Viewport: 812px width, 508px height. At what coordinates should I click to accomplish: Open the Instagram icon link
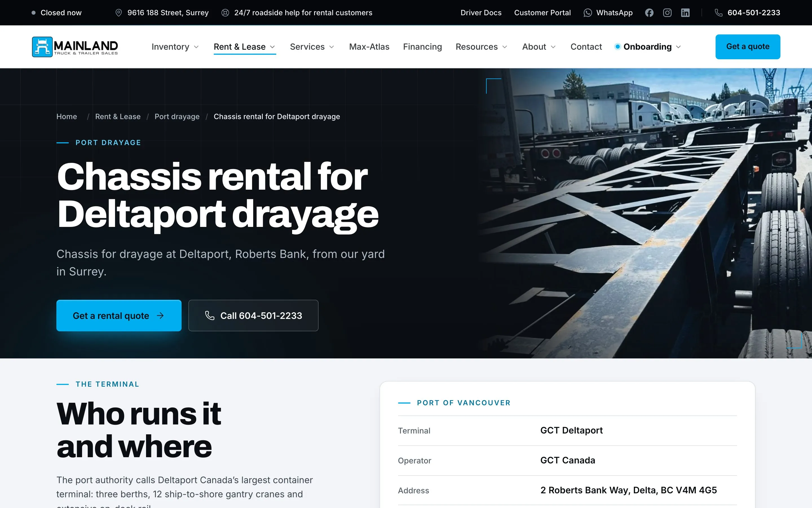pos(667,13)
